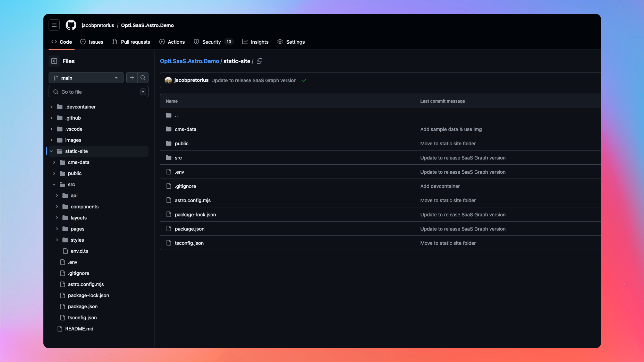Click Opti.SaaS.Astro.Demo breadcrumb link

pyautogui.click(x=189, y=61)
